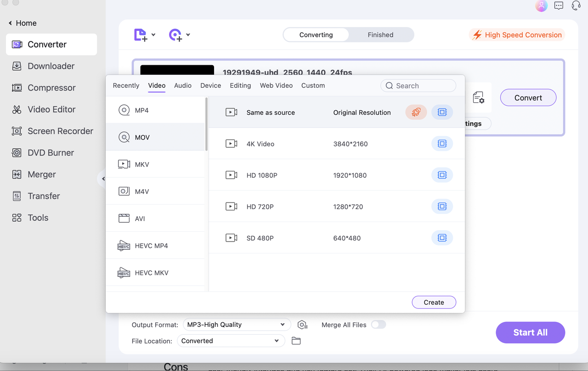Go back using the Home link
The image size is (588, 371).
coord(22,22)
